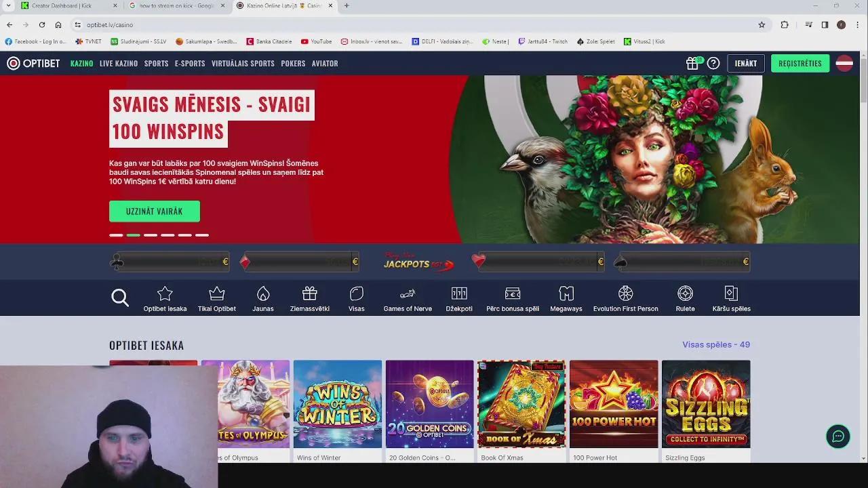
Task: Go to Chrome home page
Action: coord(58,24)
